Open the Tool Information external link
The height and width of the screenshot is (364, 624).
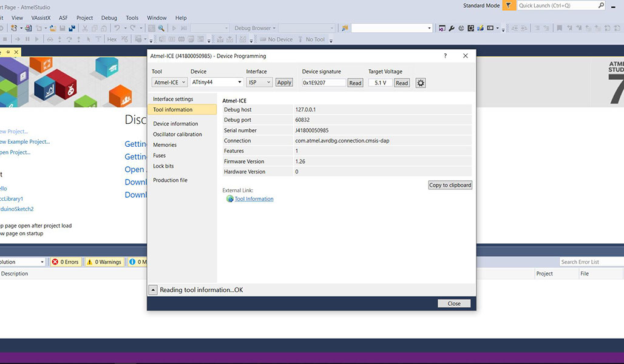coord(254,199)
